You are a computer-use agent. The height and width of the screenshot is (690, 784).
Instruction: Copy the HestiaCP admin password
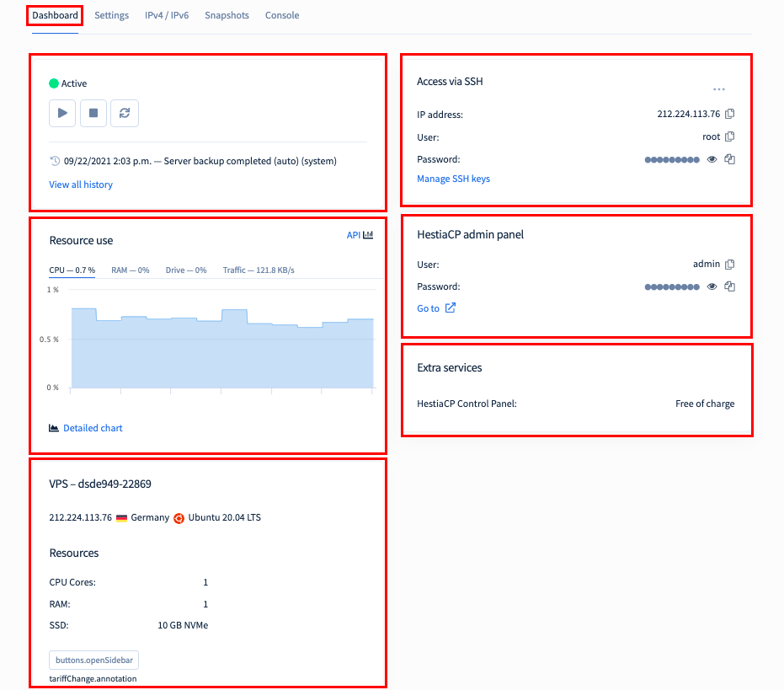coord(729,286)
